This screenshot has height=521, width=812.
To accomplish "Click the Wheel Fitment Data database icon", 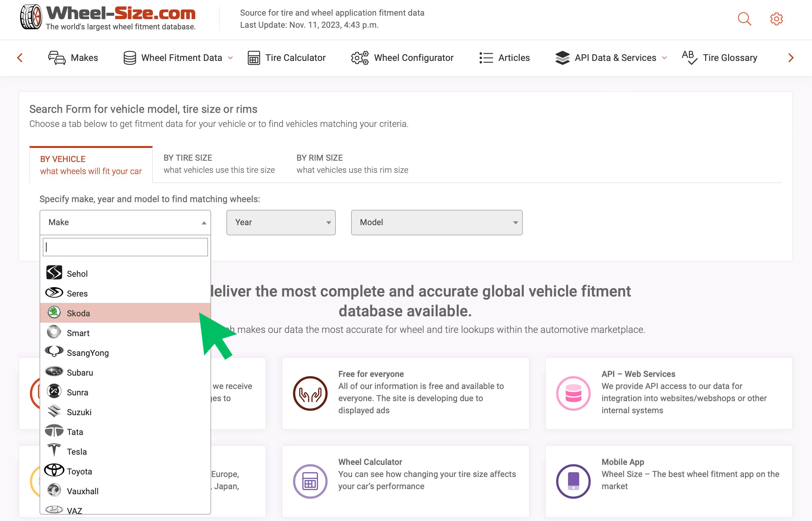I will pyautogui.click(x=129, y=58).
